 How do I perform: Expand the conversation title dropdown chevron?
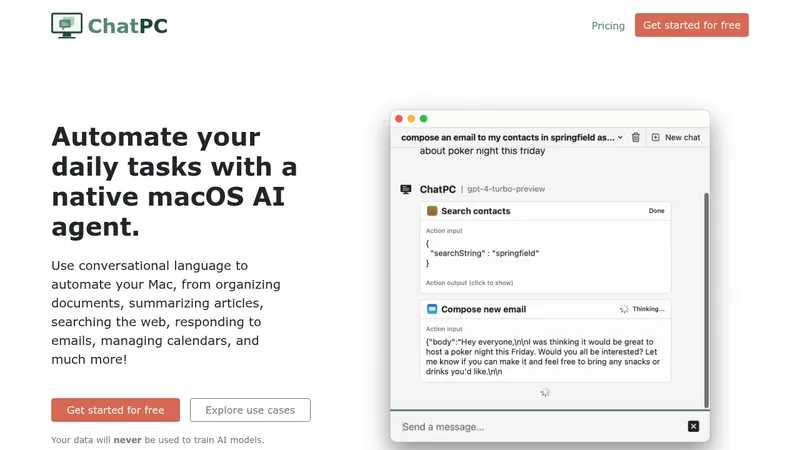coord(620,137)
